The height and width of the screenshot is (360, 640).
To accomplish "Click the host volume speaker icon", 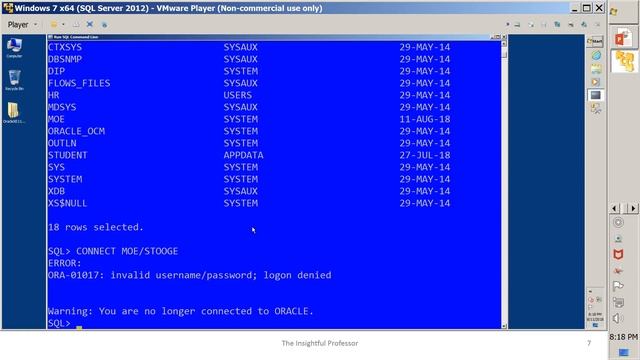I will 618,318.
